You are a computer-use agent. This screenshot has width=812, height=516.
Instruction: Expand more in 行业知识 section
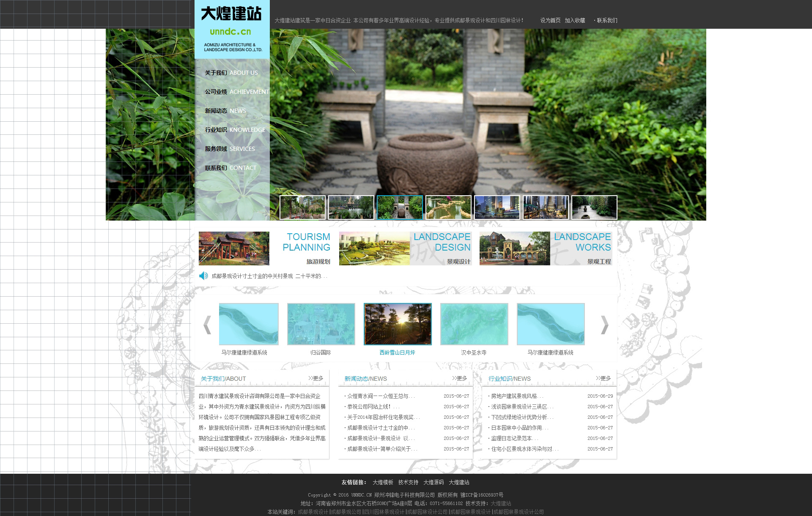coord(603,378)
